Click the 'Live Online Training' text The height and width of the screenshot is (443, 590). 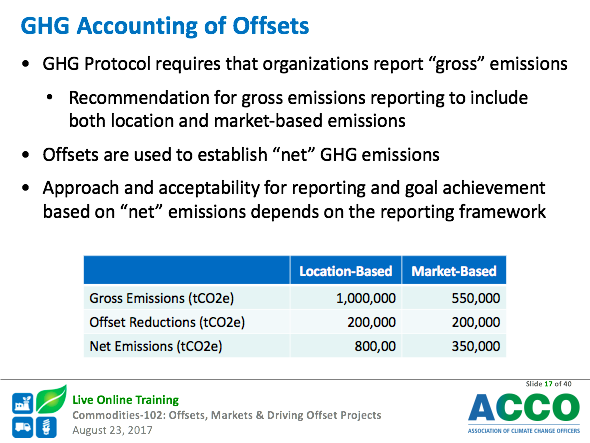126,400
